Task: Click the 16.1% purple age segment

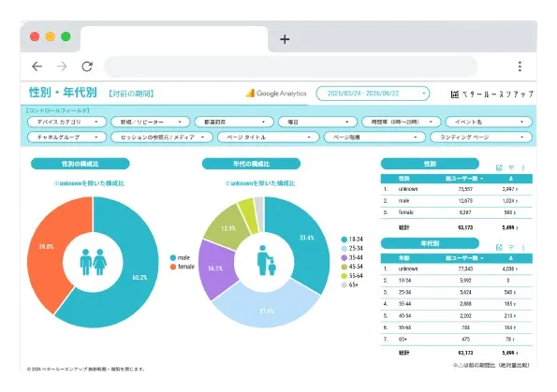Action: point(216,269)
